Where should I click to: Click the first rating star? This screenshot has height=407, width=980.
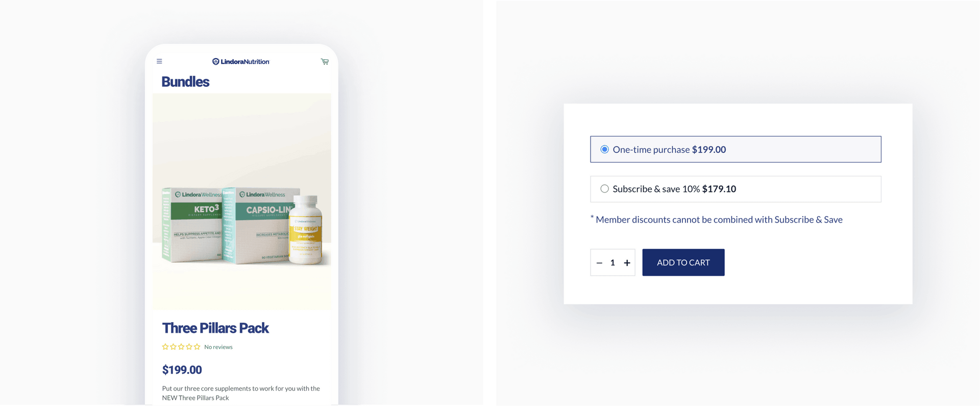tap(165, 347)
